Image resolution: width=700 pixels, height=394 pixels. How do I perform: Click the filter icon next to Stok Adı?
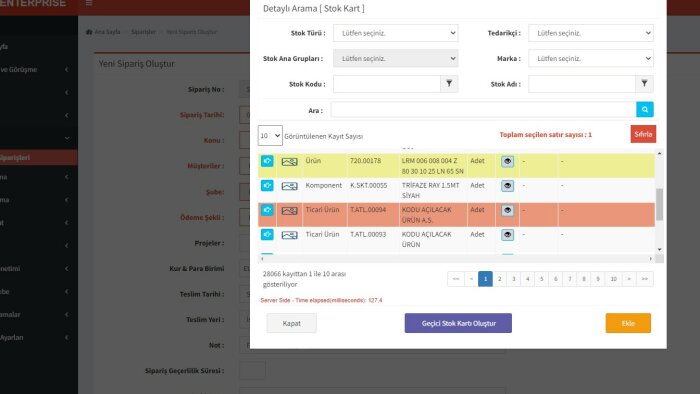[644, 84]
